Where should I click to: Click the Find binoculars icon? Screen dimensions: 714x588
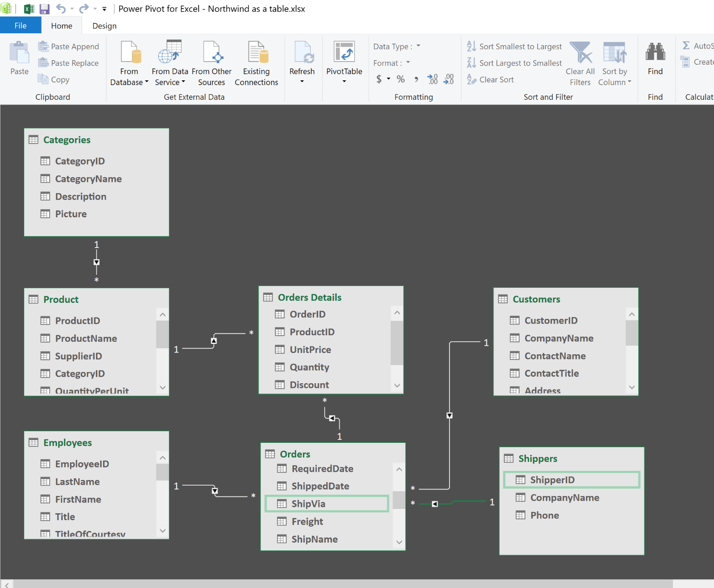pyautogui.click(x=655, y=52)
